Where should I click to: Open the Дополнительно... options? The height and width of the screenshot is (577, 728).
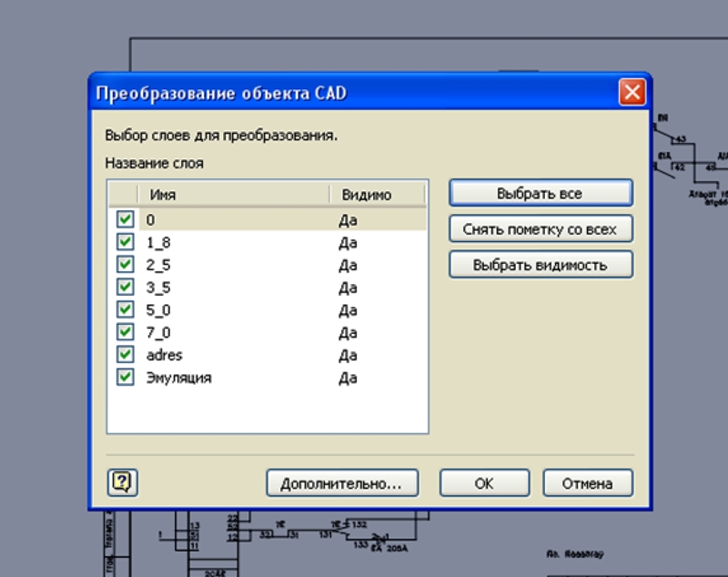341,483
